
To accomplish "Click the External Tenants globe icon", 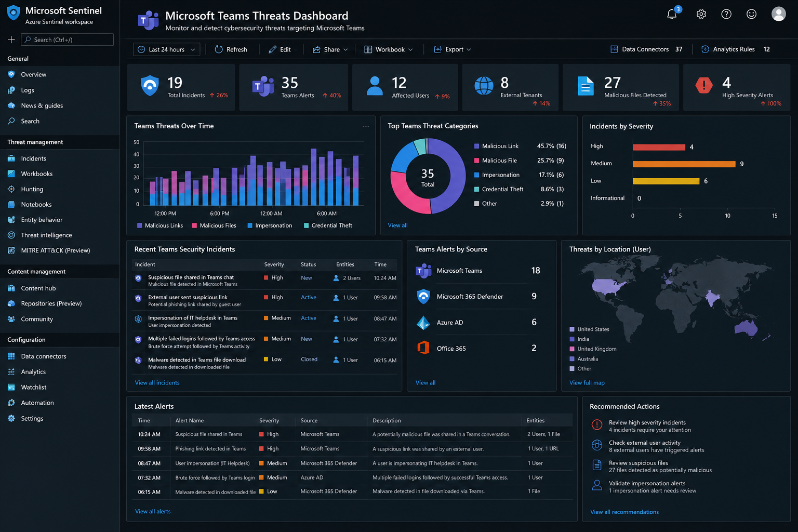I will click(x=484, y=86).
